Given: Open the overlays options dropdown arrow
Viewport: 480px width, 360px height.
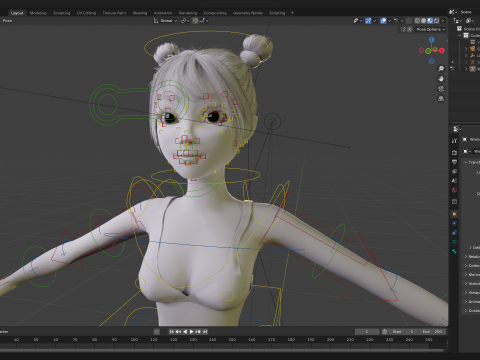Looking at the screenshot, I should click(389, 21).
